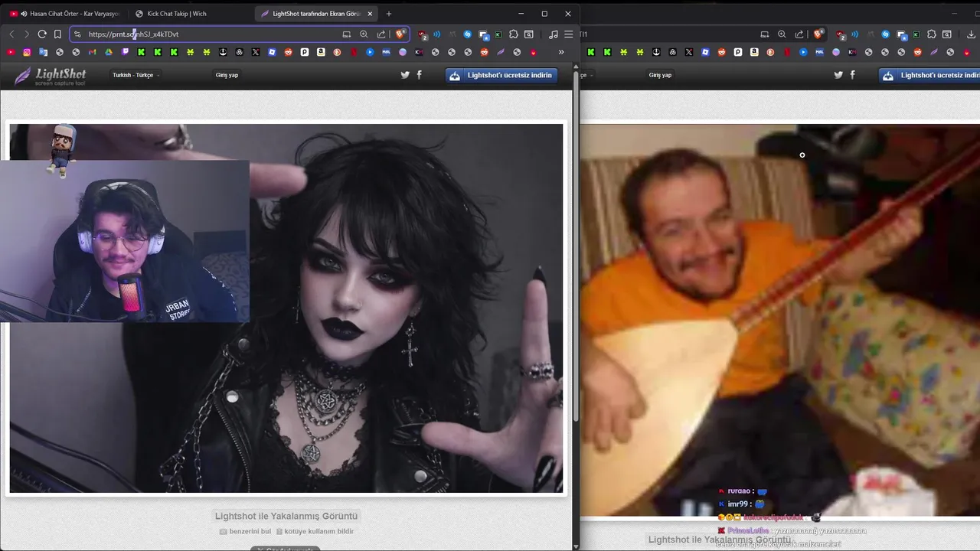Click the LightShot logo in left window

[51, 76]
